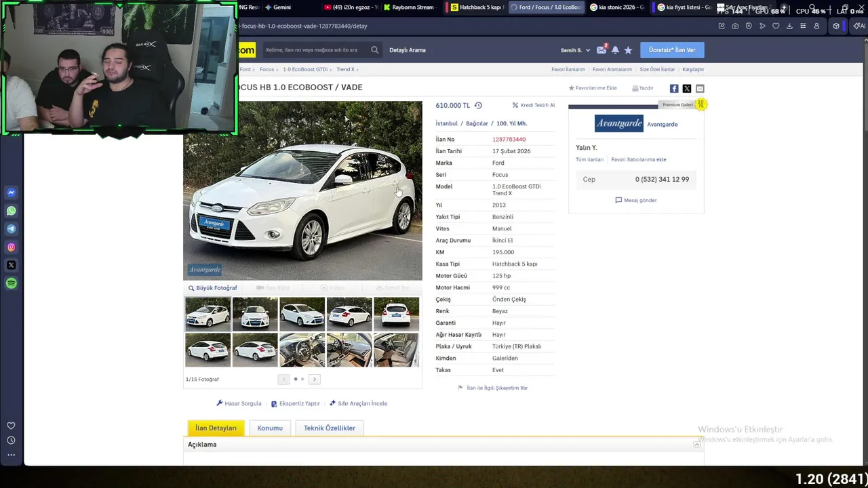View price history clock icon next to 610.000 TL

coord(478,106)
